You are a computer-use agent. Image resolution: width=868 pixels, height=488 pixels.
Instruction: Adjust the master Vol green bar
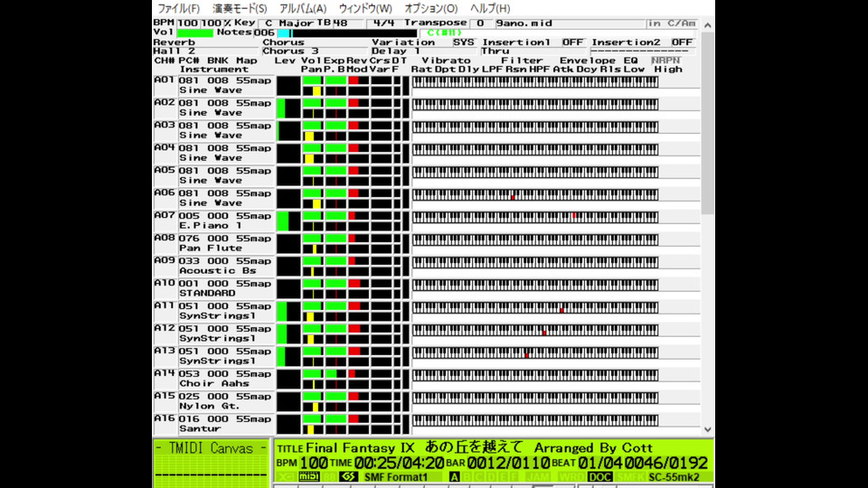point(195,33)
